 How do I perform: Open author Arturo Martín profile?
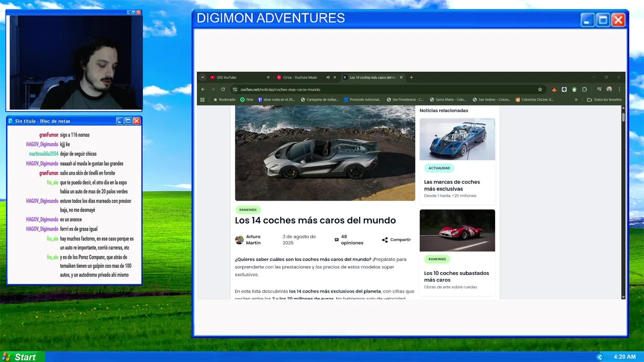coord(253,240)
